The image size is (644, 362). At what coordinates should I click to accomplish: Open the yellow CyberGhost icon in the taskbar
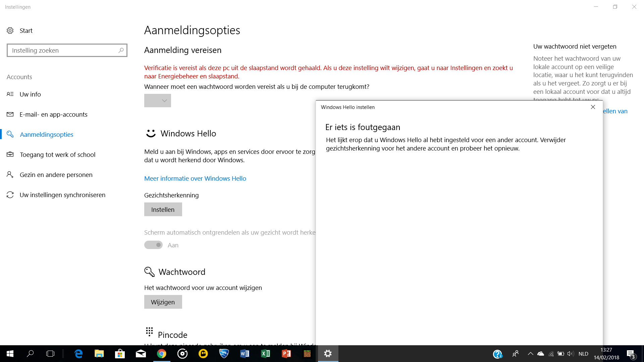coord(203,354)
